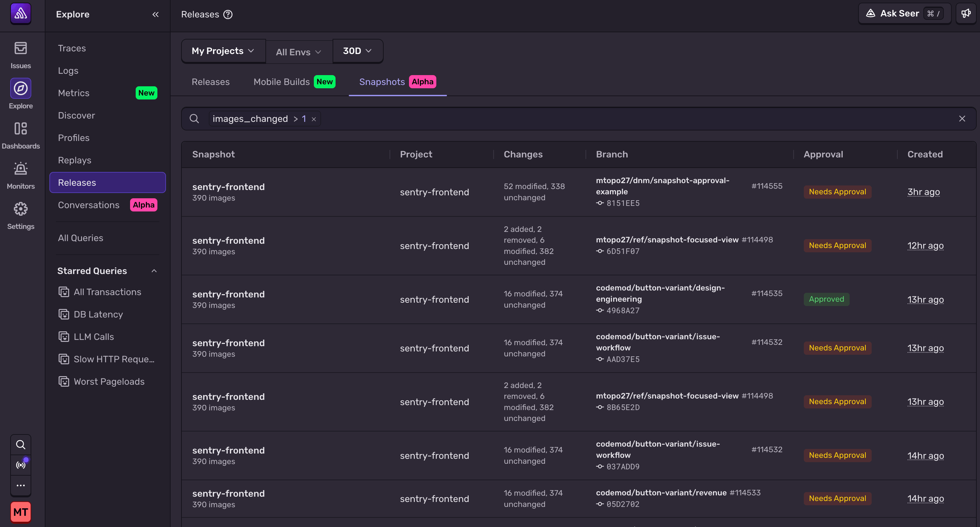The height and width of the screenshot is (527, 980).
Task: Click the Created column header
Action: 925,154
